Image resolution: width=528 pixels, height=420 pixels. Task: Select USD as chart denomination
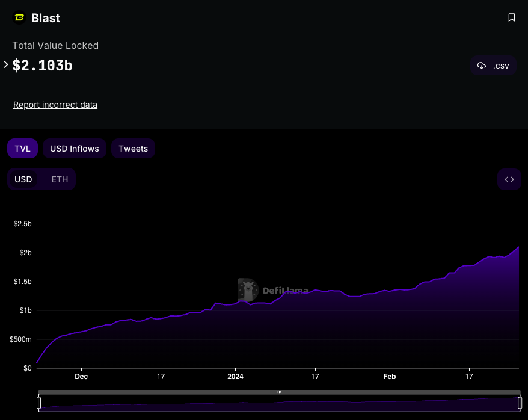[x=23, y=179]
